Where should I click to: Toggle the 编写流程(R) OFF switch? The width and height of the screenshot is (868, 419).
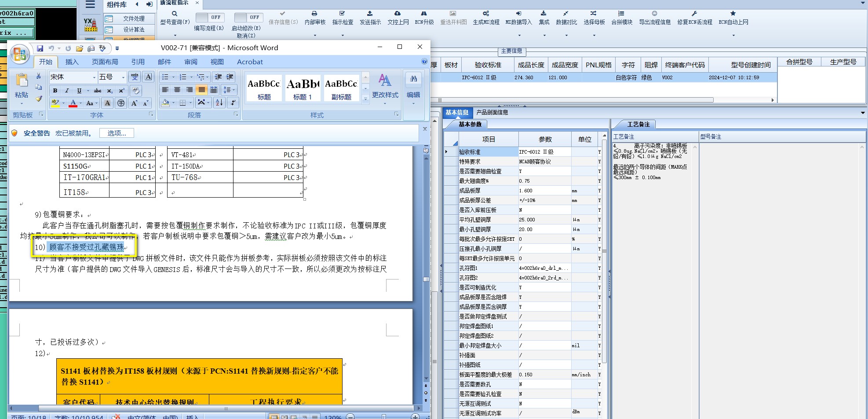pos(210,17)
